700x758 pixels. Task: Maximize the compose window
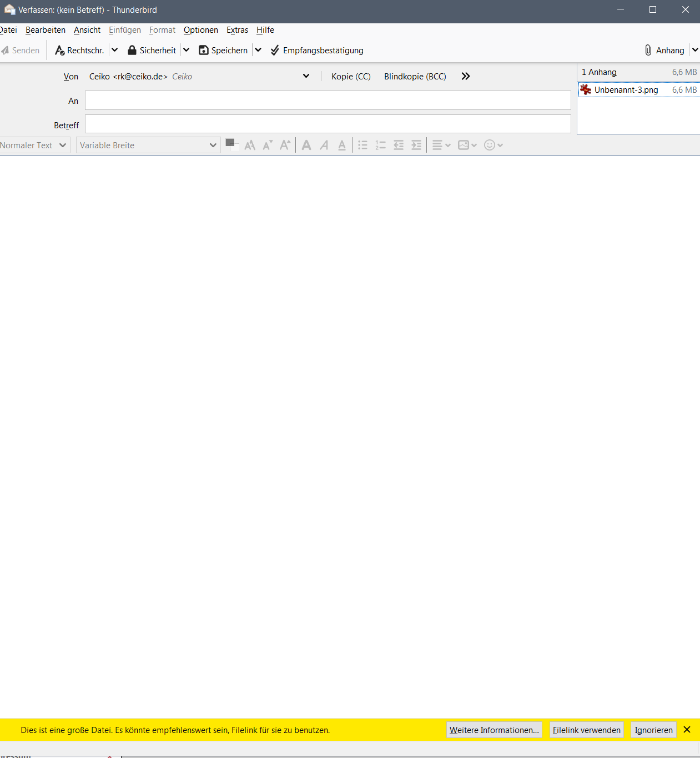653,9
